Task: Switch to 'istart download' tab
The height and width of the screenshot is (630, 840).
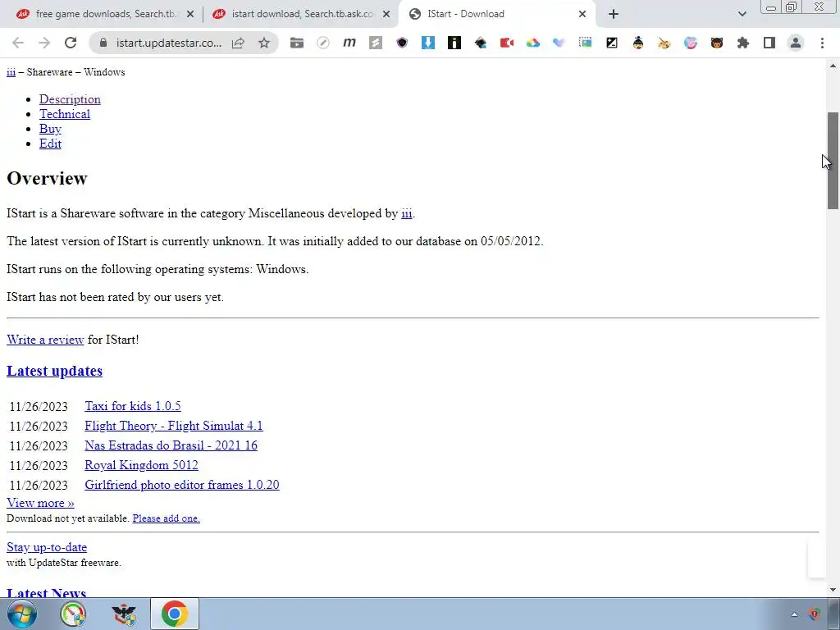Action: (x=302, y=14)
